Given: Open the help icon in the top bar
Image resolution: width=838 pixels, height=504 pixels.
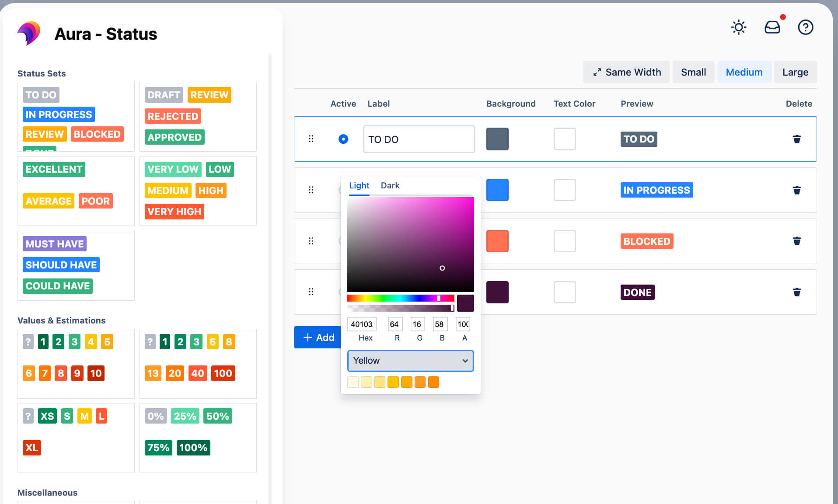Looking at the screenshot, I should point(805,28).
